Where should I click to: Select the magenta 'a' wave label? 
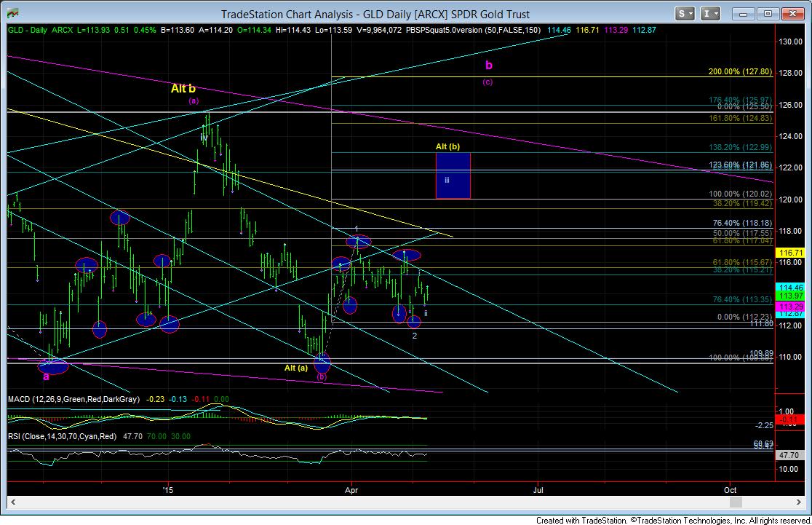(46, 376)
